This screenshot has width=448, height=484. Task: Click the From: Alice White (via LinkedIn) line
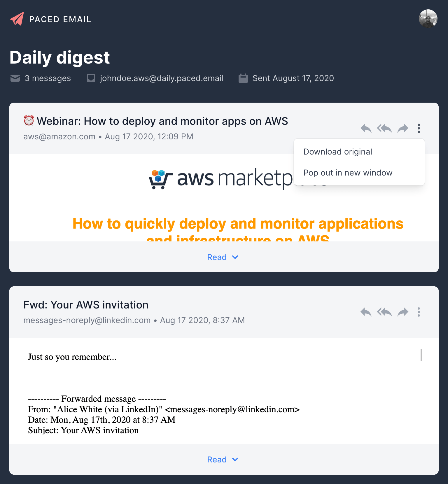click(164, 409)
